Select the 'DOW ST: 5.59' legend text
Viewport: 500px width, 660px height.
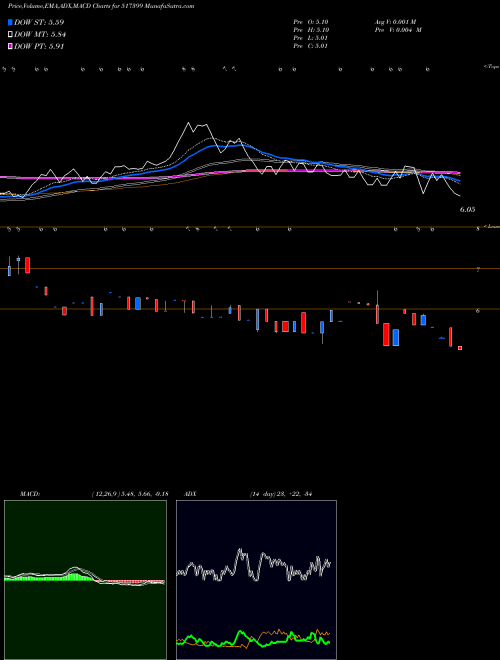coord(39,22)
